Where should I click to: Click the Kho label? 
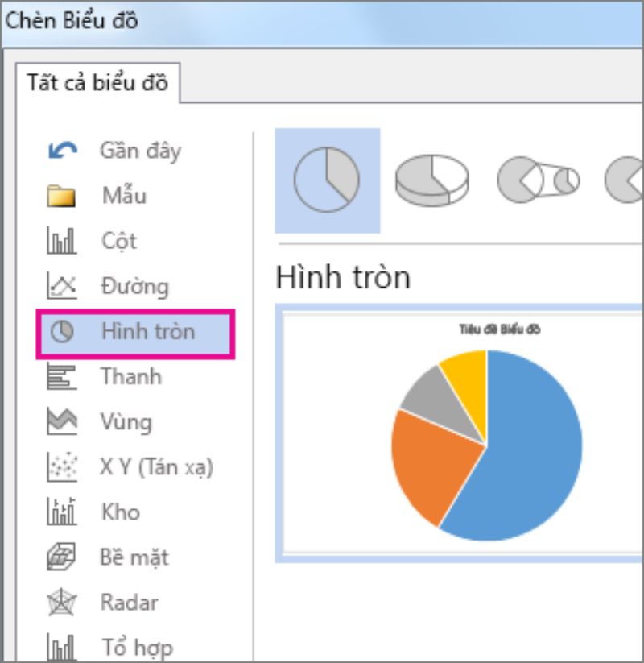click(121, 512)
